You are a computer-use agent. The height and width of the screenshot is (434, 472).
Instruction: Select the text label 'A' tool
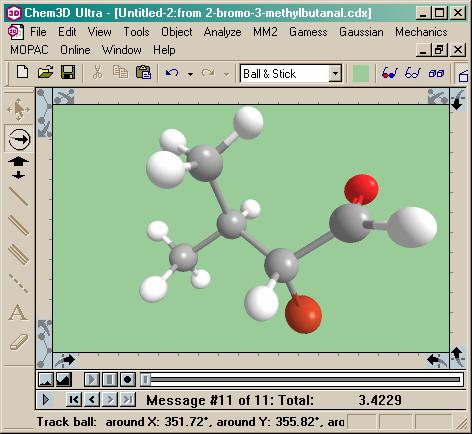point(18,312)
